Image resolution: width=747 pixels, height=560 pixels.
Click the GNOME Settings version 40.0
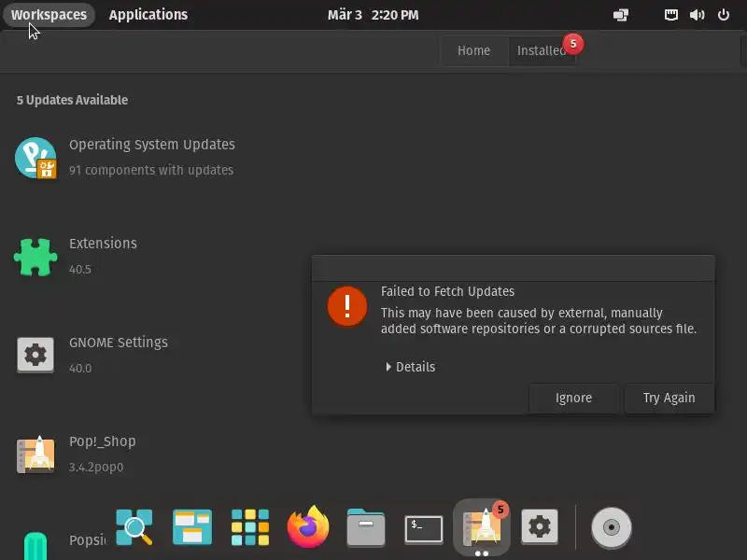80,368
